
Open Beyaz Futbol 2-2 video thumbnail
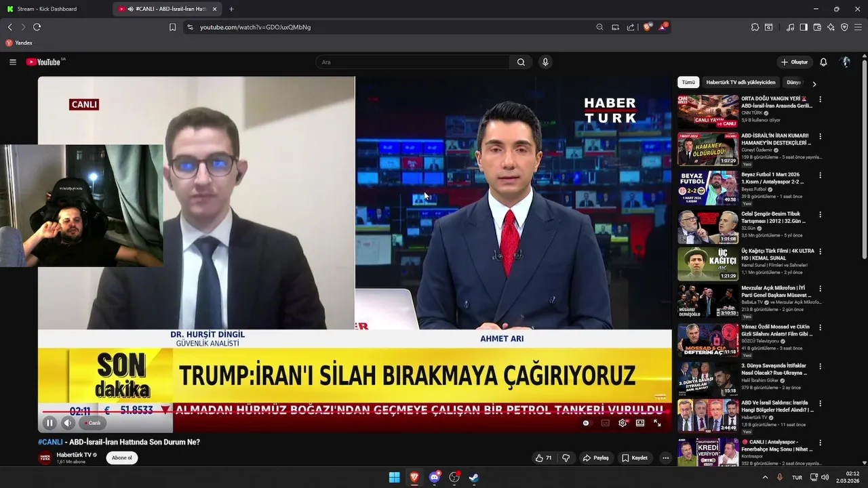tap(708, 188)
